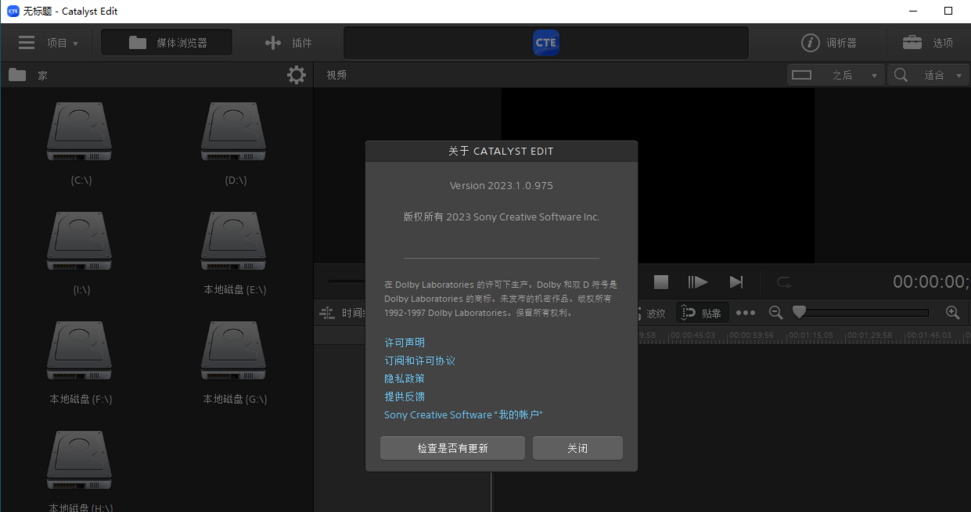
Task: Click the timecode display 00:00:00
Action: coord(930,282)
